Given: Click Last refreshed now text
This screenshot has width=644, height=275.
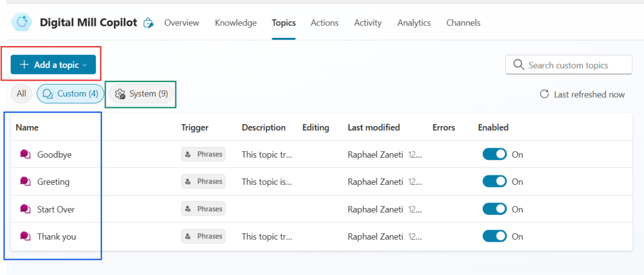Looking at the screenshot, I should pyautogui.click(x=589, y=95).
